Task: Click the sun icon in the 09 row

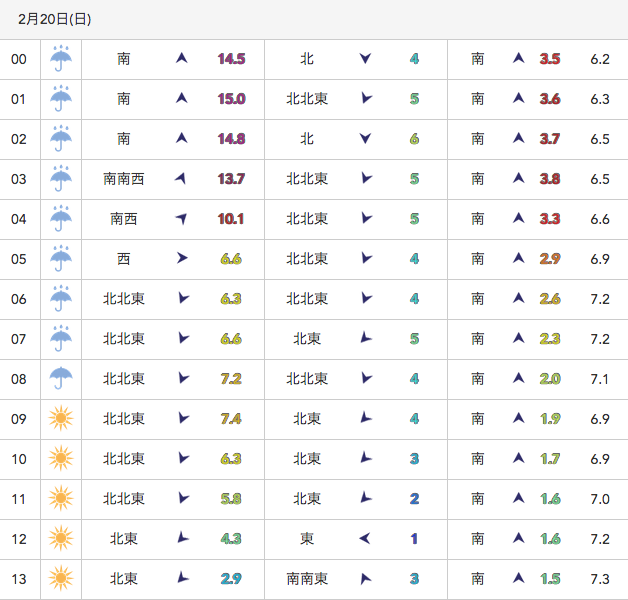Action: click(61, 419)
